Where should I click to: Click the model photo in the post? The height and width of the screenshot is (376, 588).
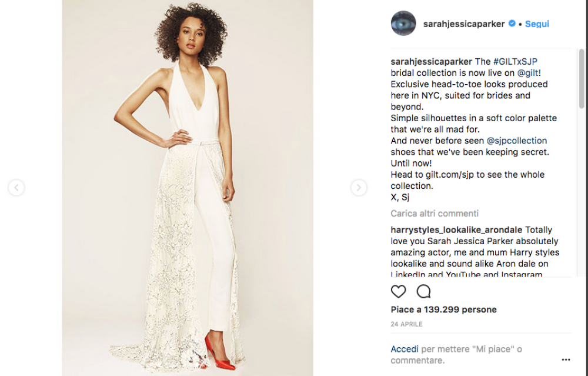[188, 188]
